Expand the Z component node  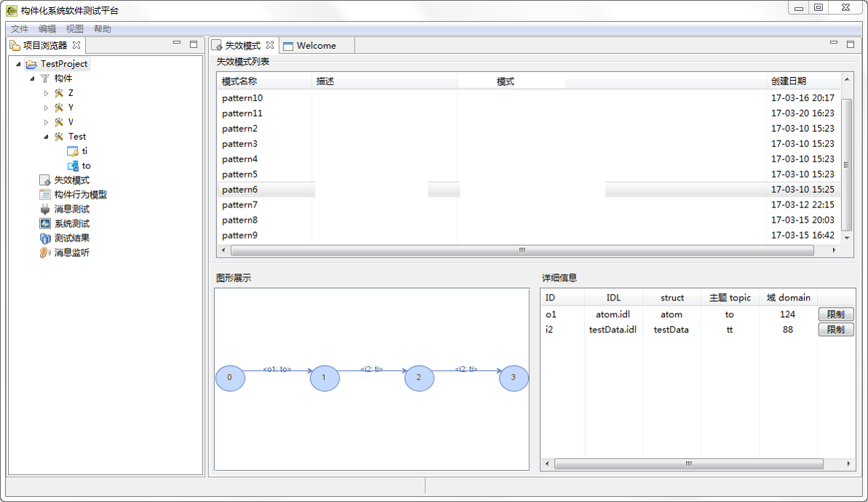(x=47, y=93)
